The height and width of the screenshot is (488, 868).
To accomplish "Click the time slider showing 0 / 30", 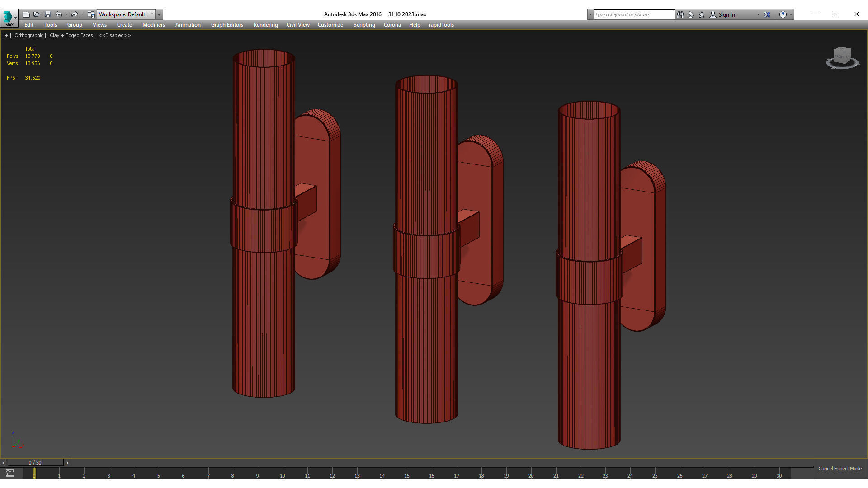I will [35, 463].
